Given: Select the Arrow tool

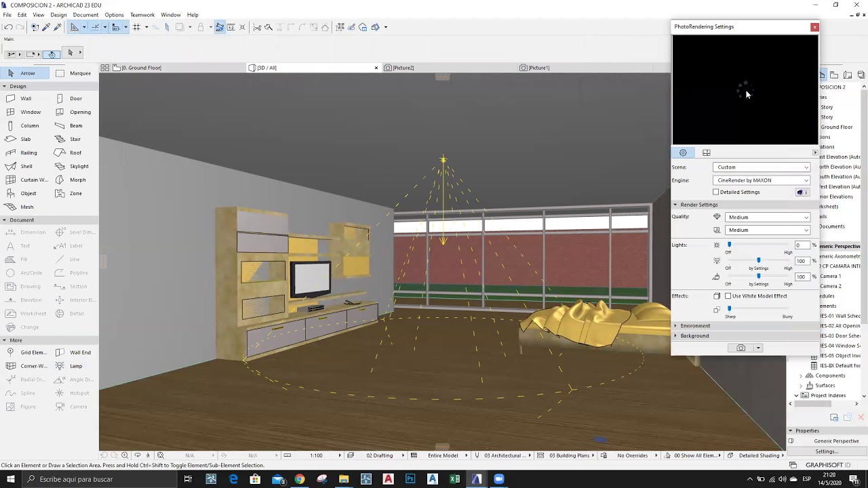Looking at the screenshot, I should pos(25,73).
